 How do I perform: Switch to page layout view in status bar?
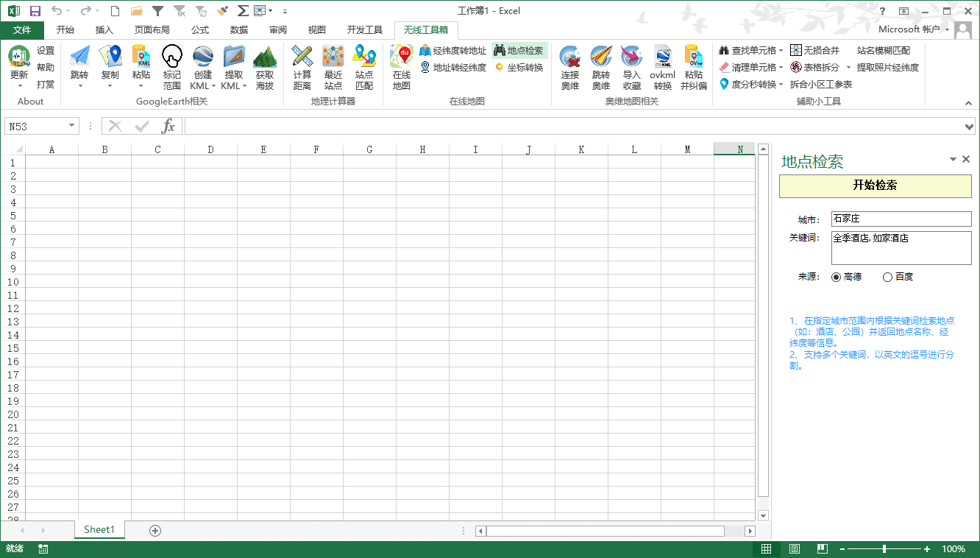(795, 549)
